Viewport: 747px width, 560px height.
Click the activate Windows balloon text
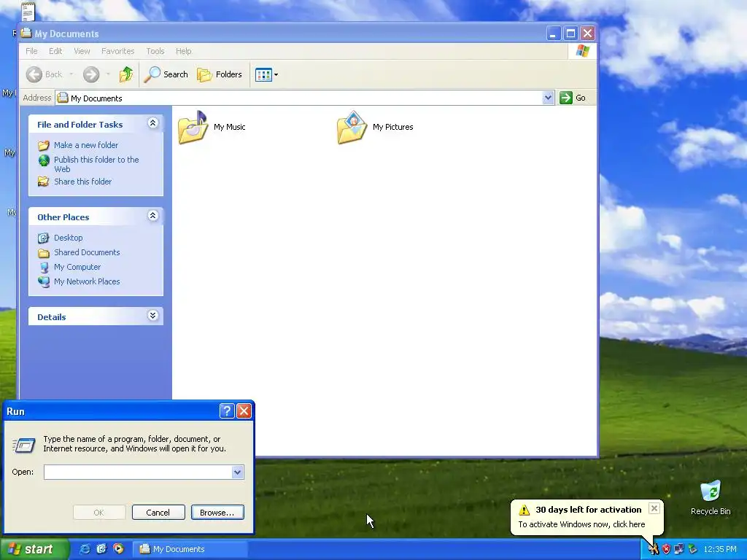tap(581, 524)
